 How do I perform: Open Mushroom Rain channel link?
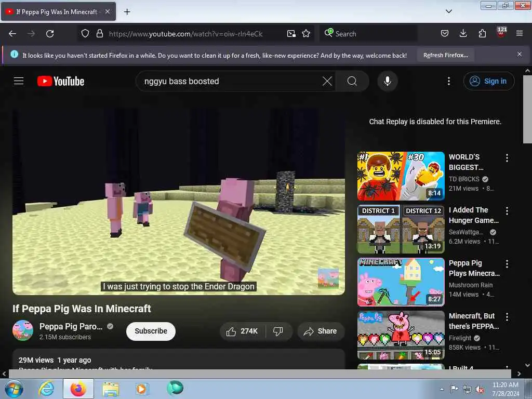click(471, 285)
